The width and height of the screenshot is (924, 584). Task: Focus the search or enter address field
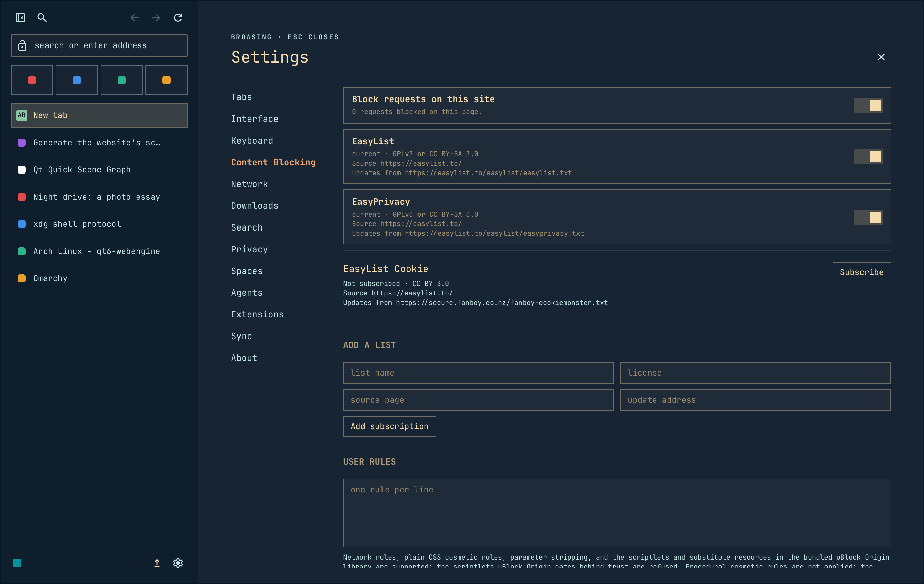point(99,45)
